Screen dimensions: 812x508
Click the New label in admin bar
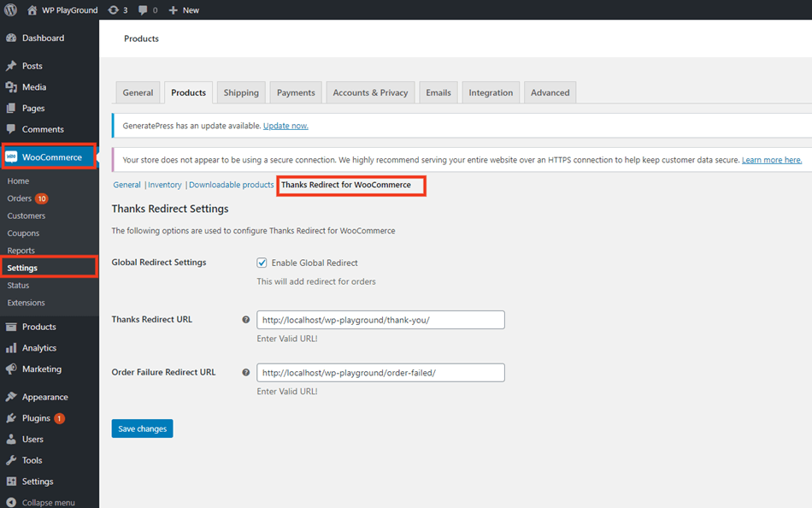pyautogui.click(x=191, y=10)
